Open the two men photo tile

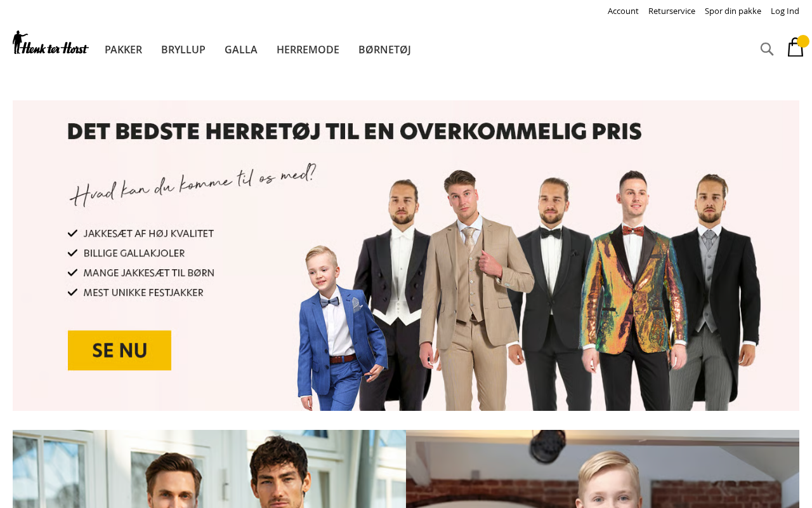[x=209, y=469]
